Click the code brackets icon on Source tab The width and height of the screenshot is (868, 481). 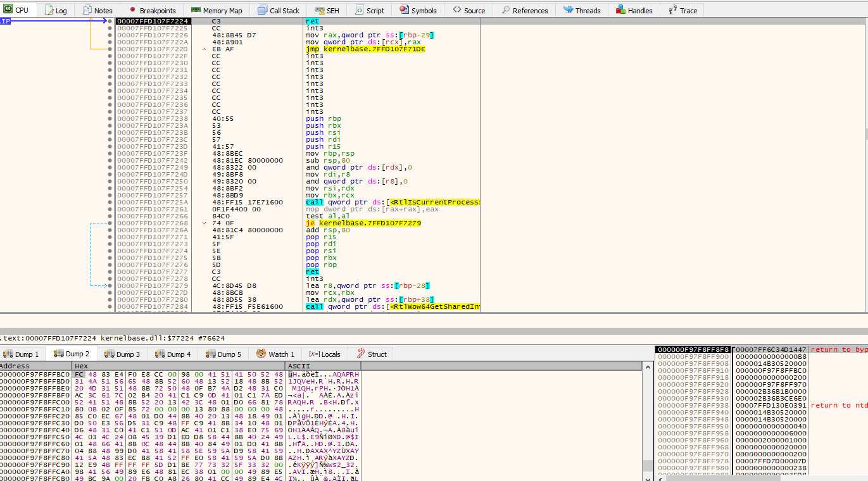coord(456,10)
